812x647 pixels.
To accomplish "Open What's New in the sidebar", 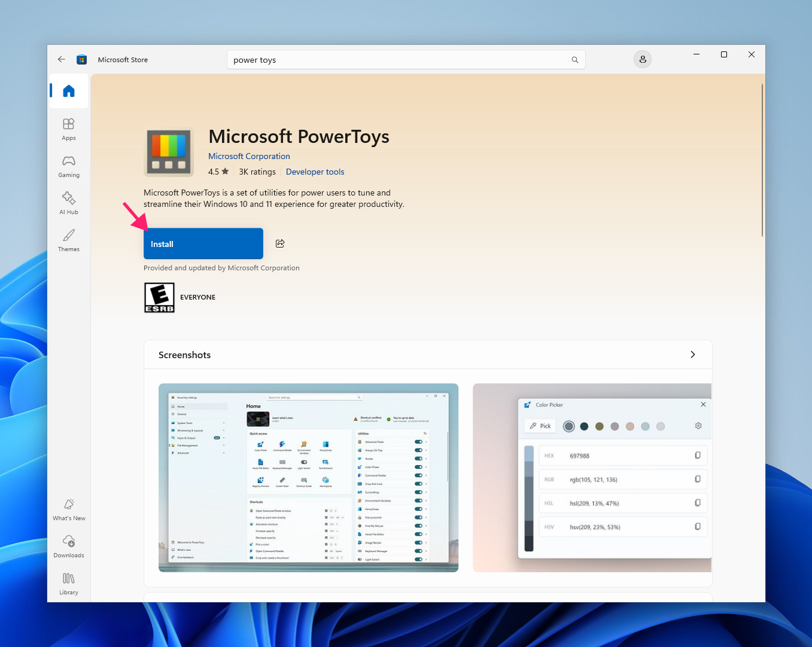I will point(69,509).
